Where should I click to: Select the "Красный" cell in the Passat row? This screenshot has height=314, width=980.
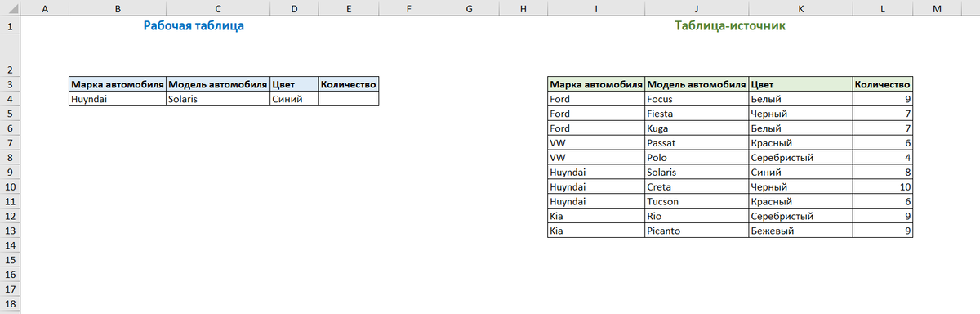coord(800,143)
